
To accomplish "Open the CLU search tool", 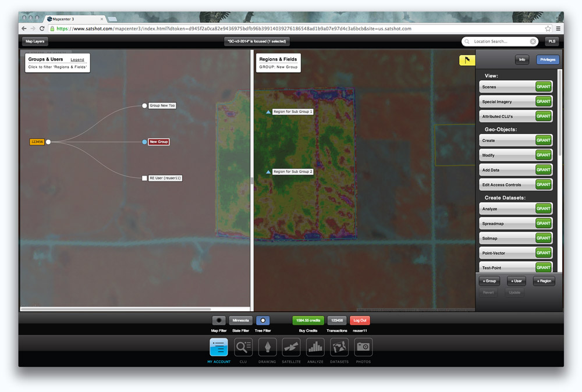I will 243,347.
